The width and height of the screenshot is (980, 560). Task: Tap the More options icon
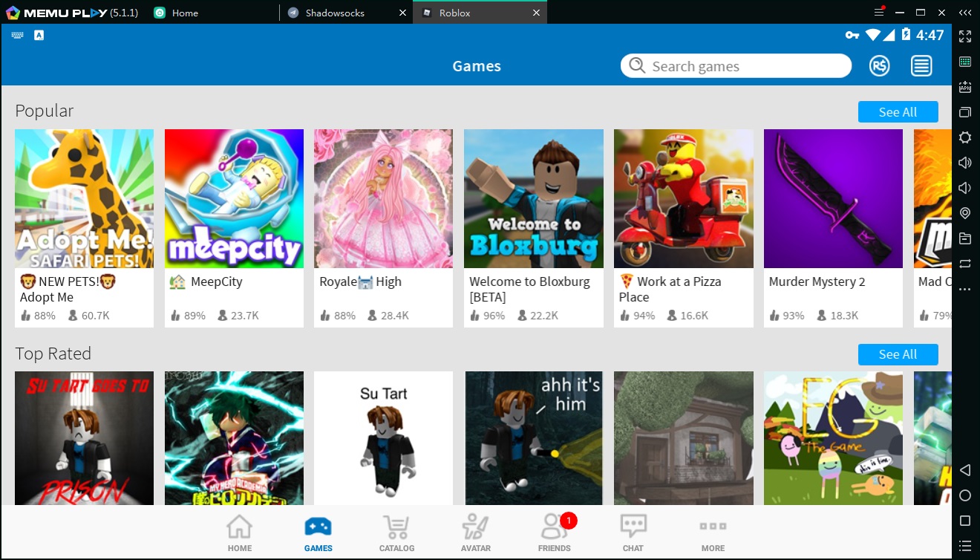[713, 533]
